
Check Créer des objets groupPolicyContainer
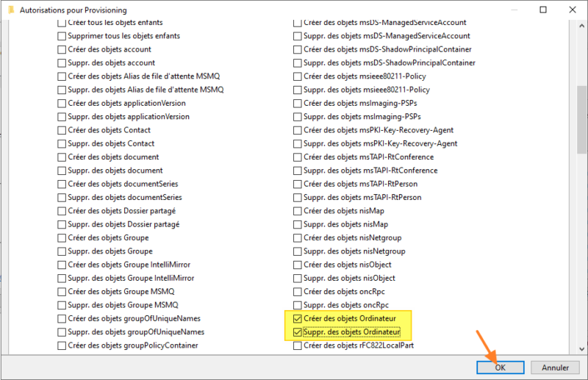point(62,345)
